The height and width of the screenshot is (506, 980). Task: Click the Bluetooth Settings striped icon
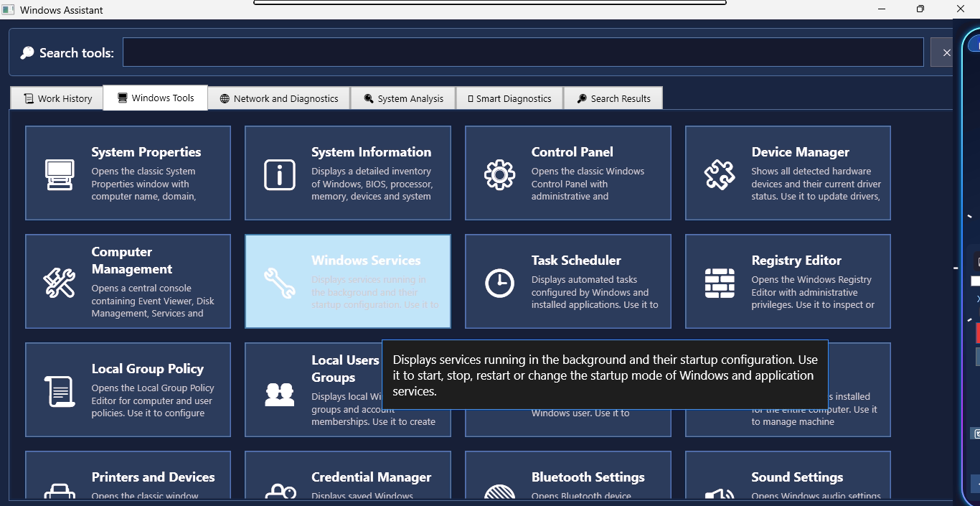click(x=499, y=492)
